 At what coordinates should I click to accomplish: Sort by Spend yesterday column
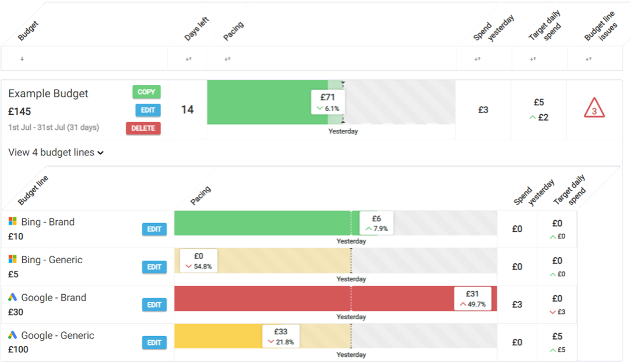pyautogui.click(x=477, y=59)
